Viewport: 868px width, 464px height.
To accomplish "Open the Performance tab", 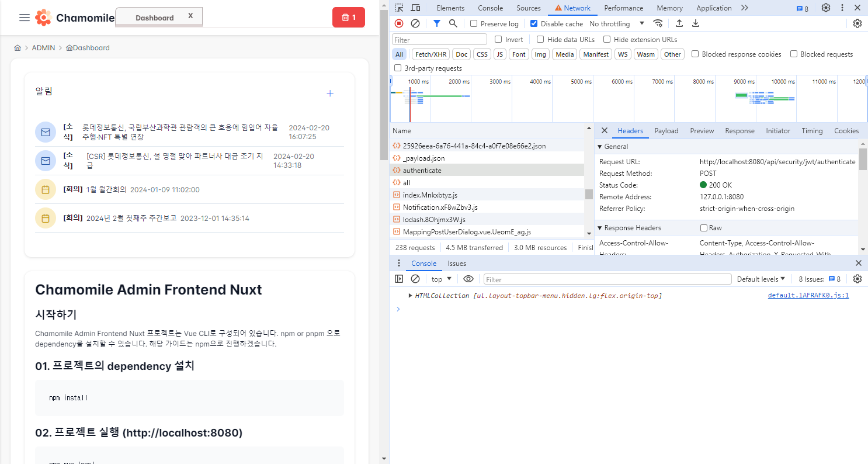I will coord(624,8).
